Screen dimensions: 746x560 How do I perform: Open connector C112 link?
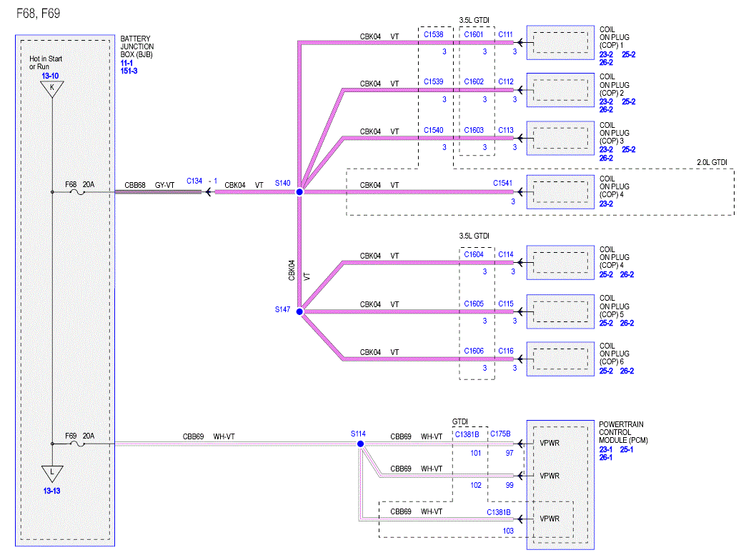(506, 81)
